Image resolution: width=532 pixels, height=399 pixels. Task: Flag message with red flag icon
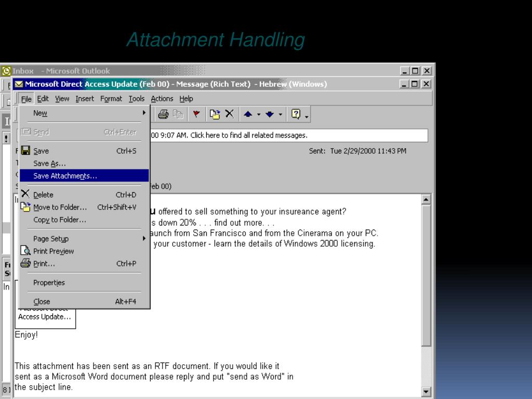(x=196, y=114)
